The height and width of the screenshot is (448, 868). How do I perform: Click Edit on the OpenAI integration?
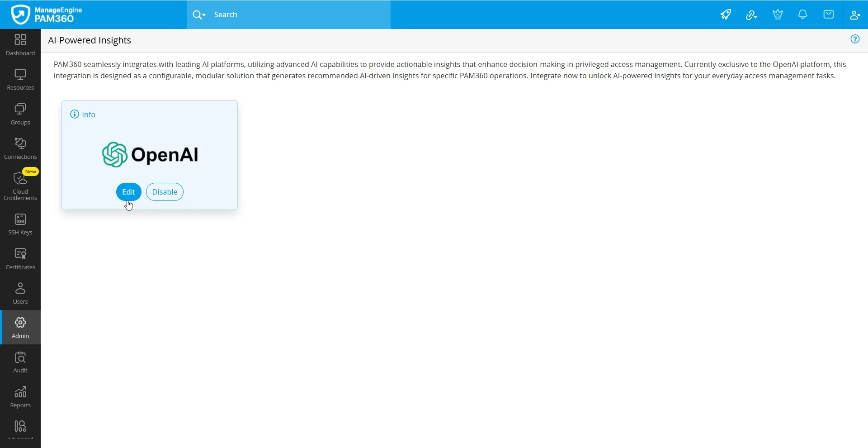[x=129, y=192]
